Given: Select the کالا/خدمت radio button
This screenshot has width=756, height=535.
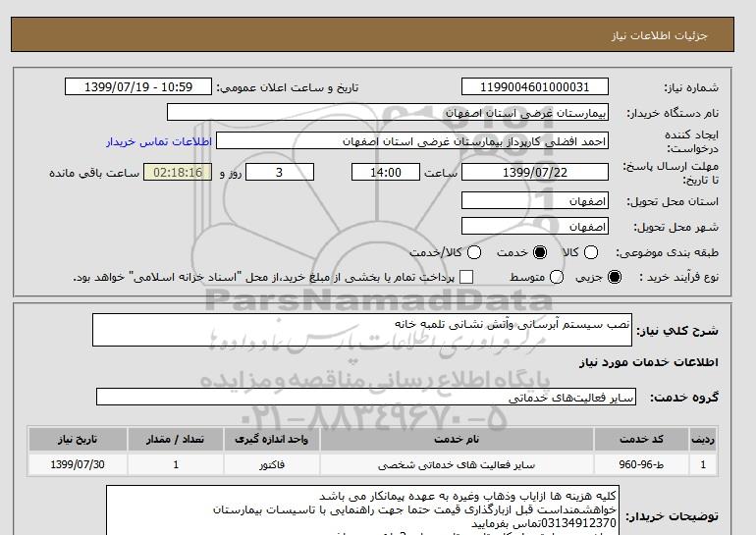Looking at the screenshot, I should pos(474,252).
